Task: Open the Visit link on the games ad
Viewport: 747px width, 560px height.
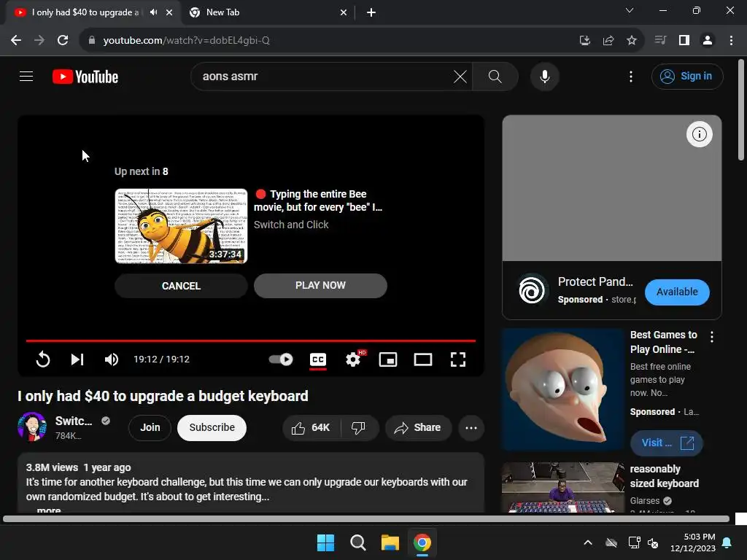Action: tap(667, 443)
